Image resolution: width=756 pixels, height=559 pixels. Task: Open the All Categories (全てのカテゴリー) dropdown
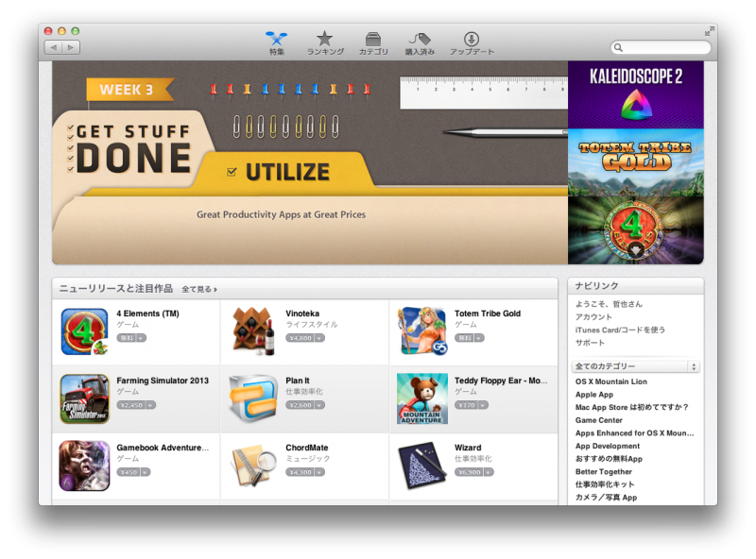point(635,366)
